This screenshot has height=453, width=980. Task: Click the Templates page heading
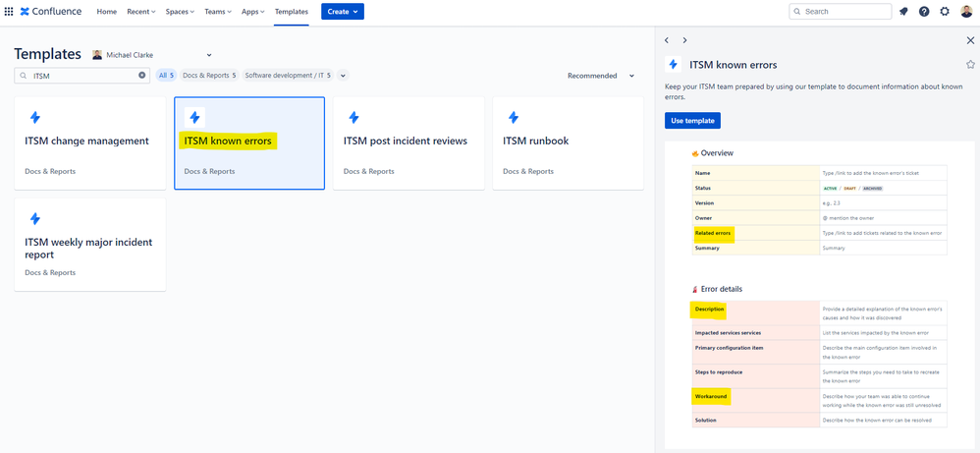(x=47, y=54)
